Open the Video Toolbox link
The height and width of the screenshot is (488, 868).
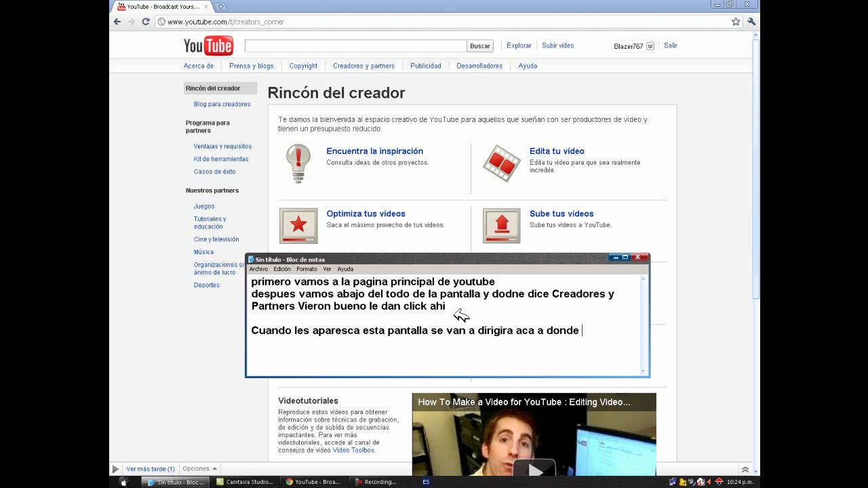point(353,450)
